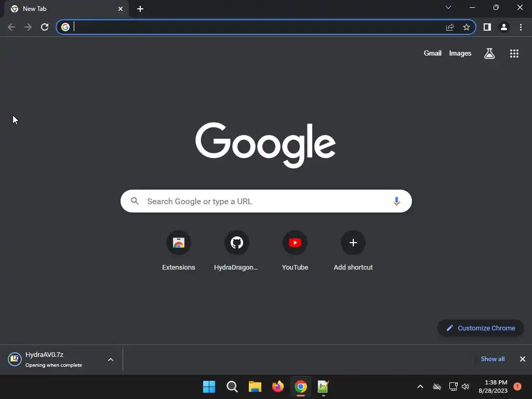
Task: Go forward with the browser forward arrow
Action: (x=28, y=27)
